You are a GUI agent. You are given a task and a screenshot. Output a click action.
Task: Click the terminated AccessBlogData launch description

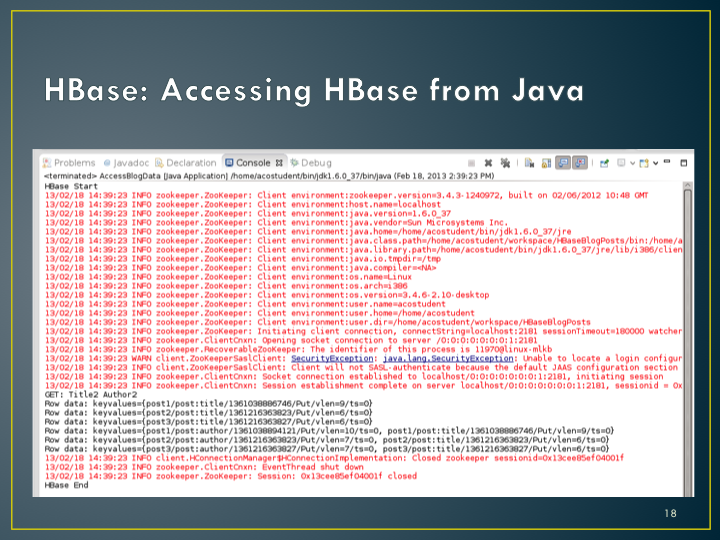coord(269,176)
